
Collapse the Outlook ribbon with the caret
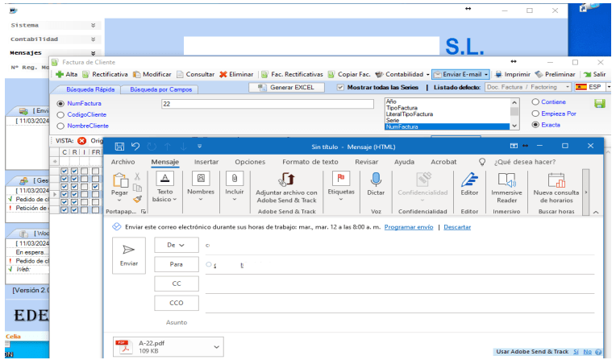click(596, 213)
